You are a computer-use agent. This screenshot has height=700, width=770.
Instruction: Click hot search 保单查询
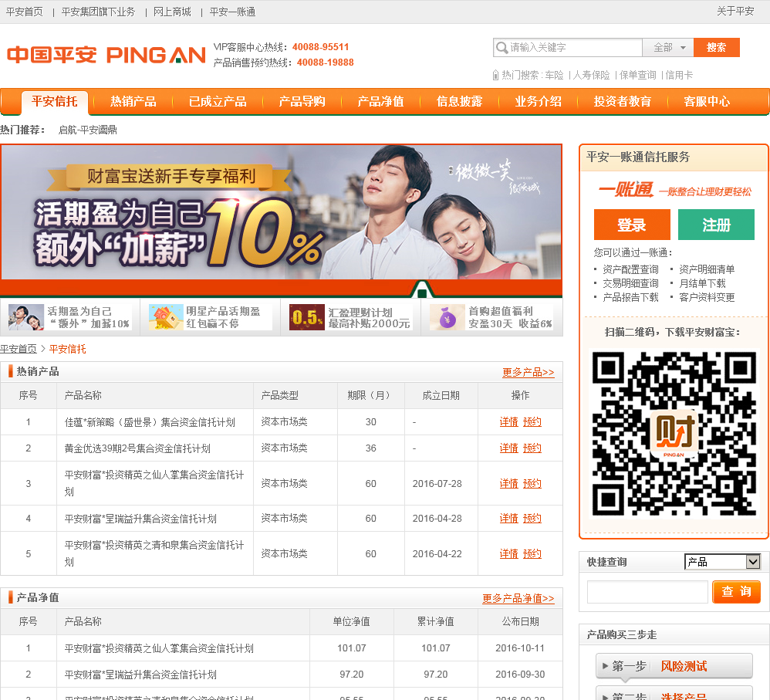tap(637, 75)
